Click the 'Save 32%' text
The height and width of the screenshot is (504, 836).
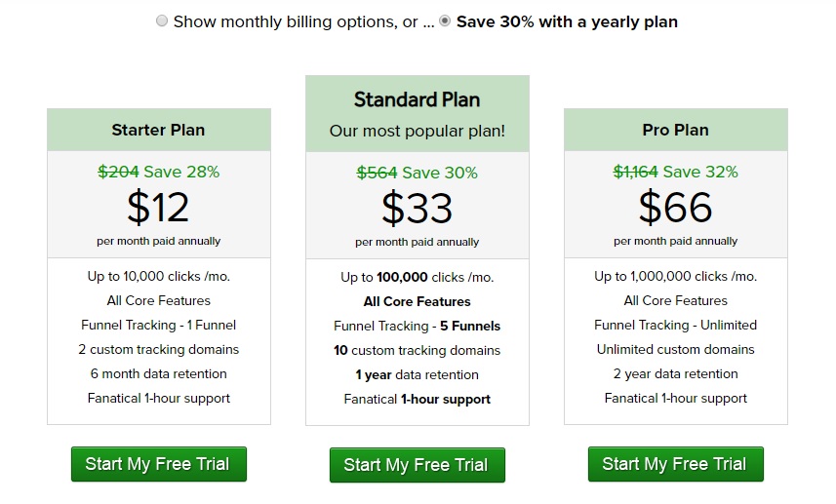698,172
